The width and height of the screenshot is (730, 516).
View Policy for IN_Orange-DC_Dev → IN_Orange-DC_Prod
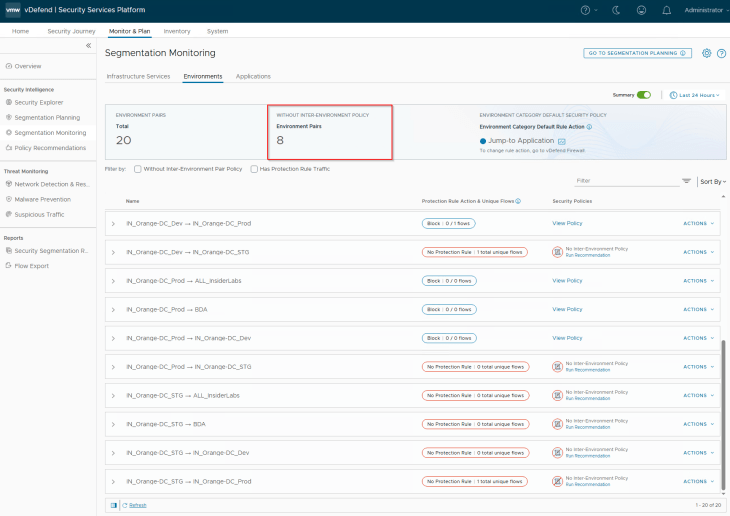567,223
